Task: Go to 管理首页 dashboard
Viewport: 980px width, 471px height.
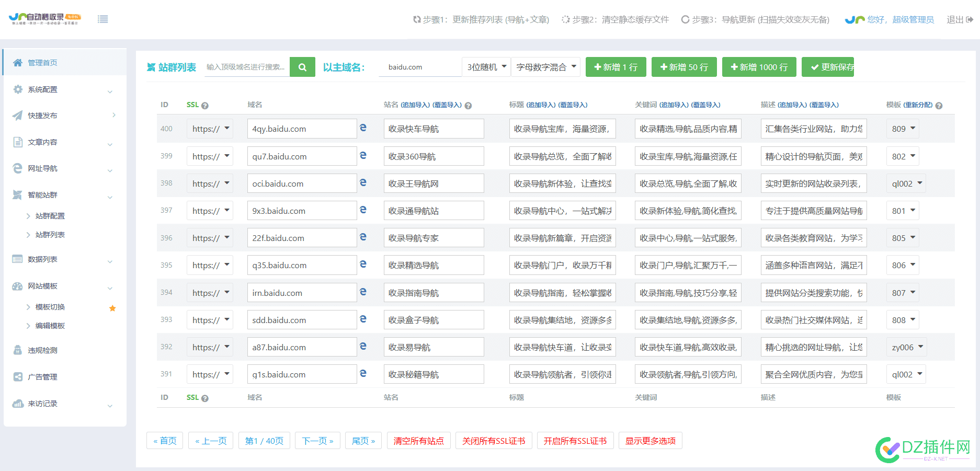Action: tap(65, 63)
